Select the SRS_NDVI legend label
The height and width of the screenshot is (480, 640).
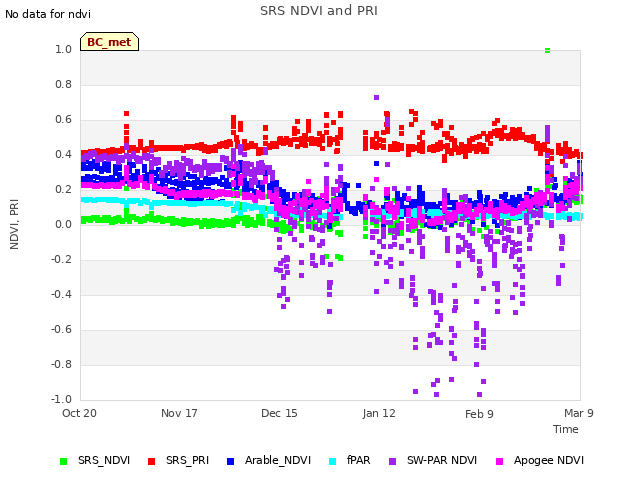tap(104, 460)
